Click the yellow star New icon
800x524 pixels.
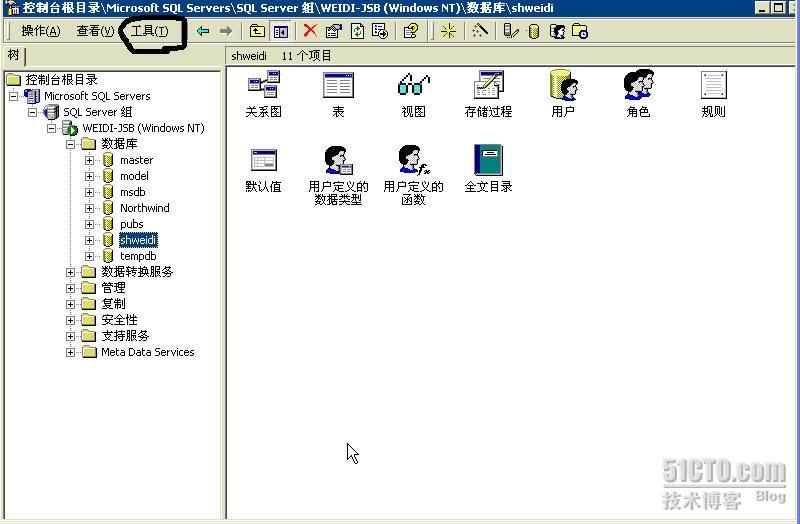(448, 31)
